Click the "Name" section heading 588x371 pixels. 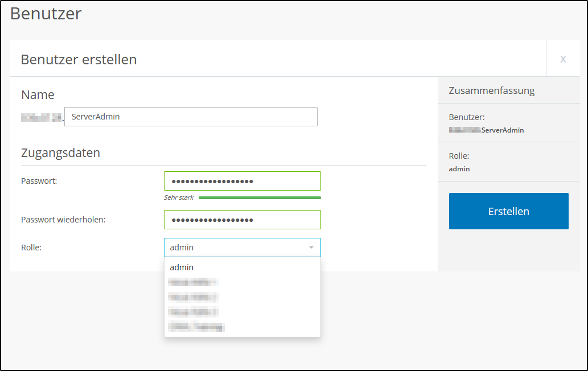click(x=38, y=94)
